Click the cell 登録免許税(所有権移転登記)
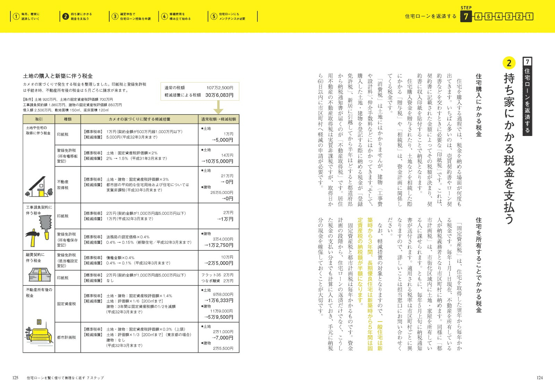This screenshot has height=392, width=555. [67, 156]
